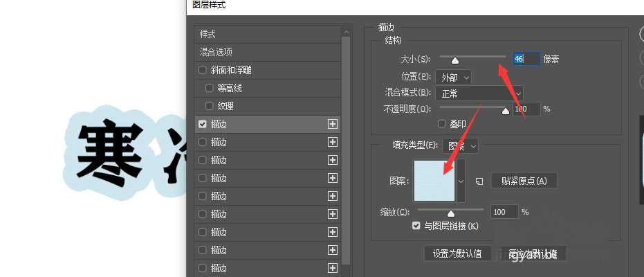Viewport: 644px width, 277px height.
Task: Click the plus icon on the checked 描边 row
Action: (x=333, y=124)
